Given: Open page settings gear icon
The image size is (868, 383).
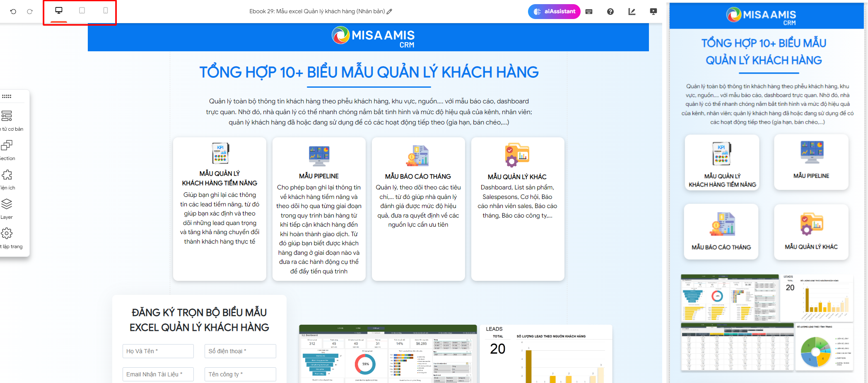Looking at the screenshot, I should click(7, 233).
